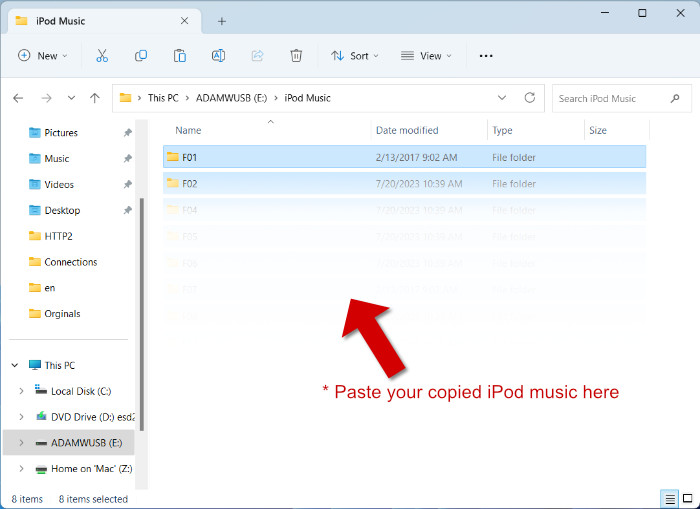The image size is (700, 509).
Task: Collapse the This PC tree node
Action: (x=15, y=365)
